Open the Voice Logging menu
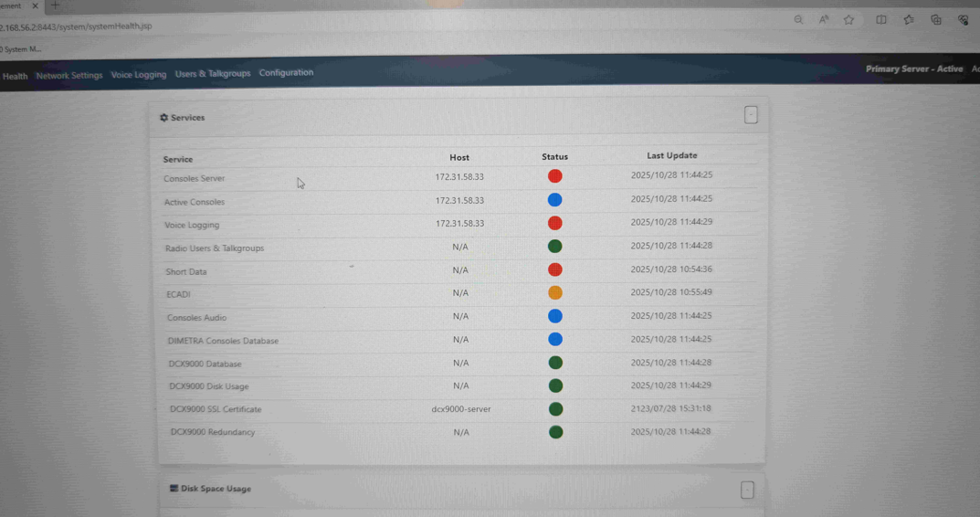Screen dimensions: 980x517 (x=139, y=75)
